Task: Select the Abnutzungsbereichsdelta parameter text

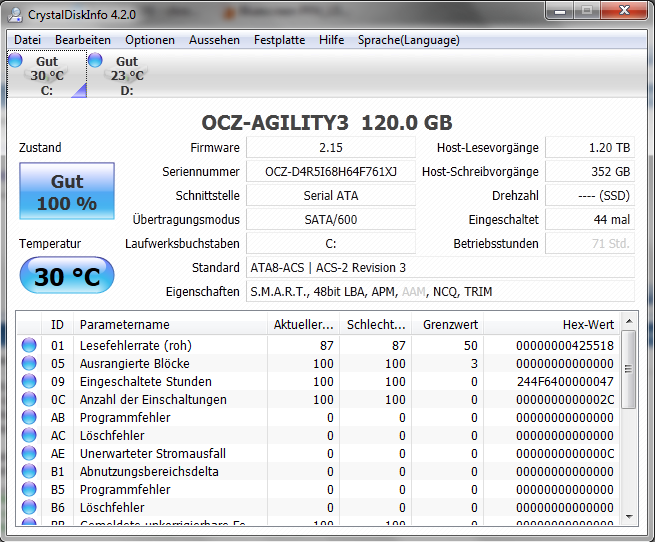Action: [149, 471]
